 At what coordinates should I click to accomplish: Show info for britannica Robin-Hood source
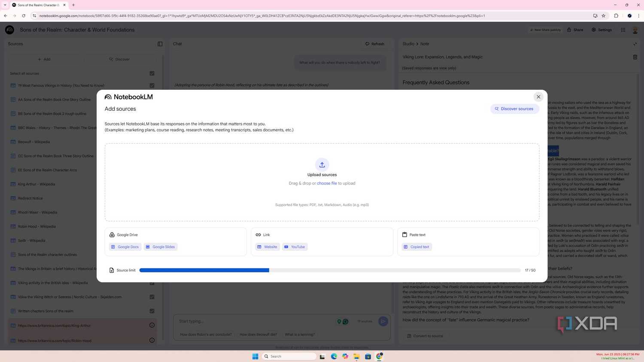point(152,341)
